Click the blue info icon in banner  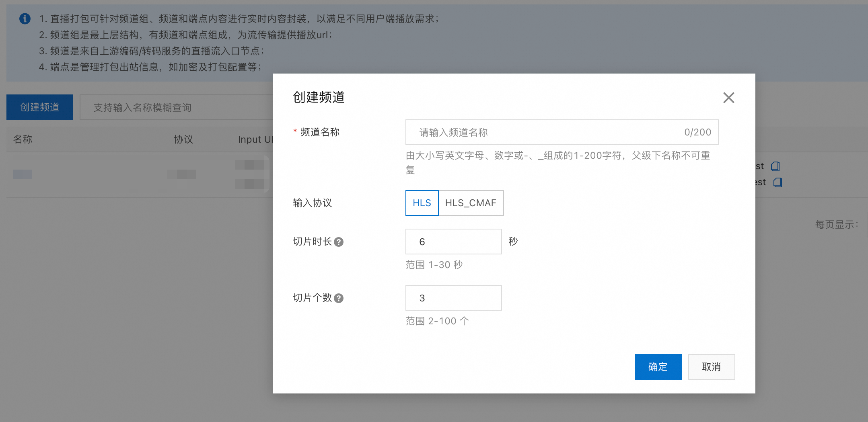pyautogui.click(x=25, y=18)
